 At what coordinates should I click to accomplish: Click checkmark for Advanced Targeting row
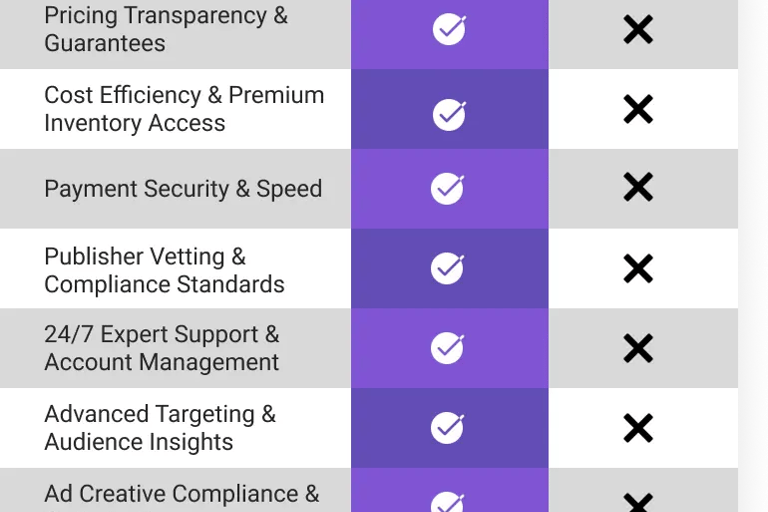448,428
